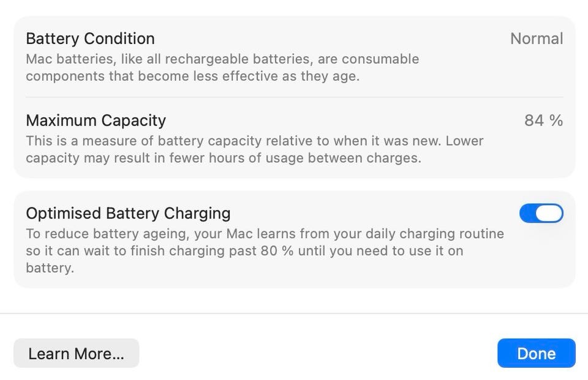
Task: Click empty space between Learn More and Done
Action: pos(318,354)
